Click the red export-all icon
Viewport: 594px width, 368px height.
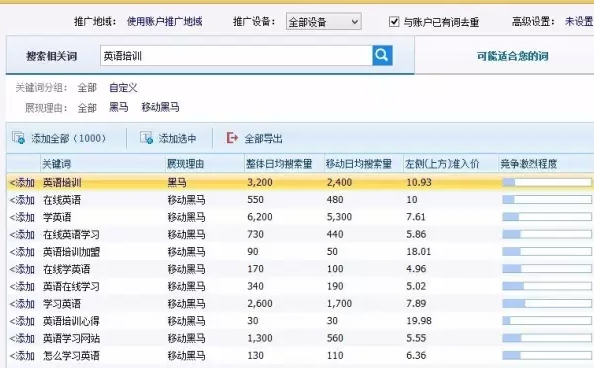click(x=232, y=138)
